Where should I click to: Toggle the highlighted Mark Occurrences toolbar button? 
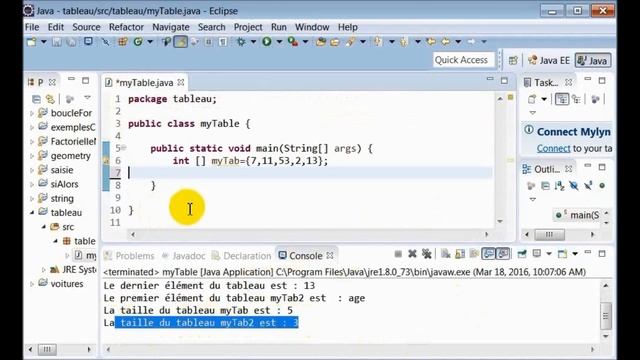pyautogui.click(x=180, y=42)
